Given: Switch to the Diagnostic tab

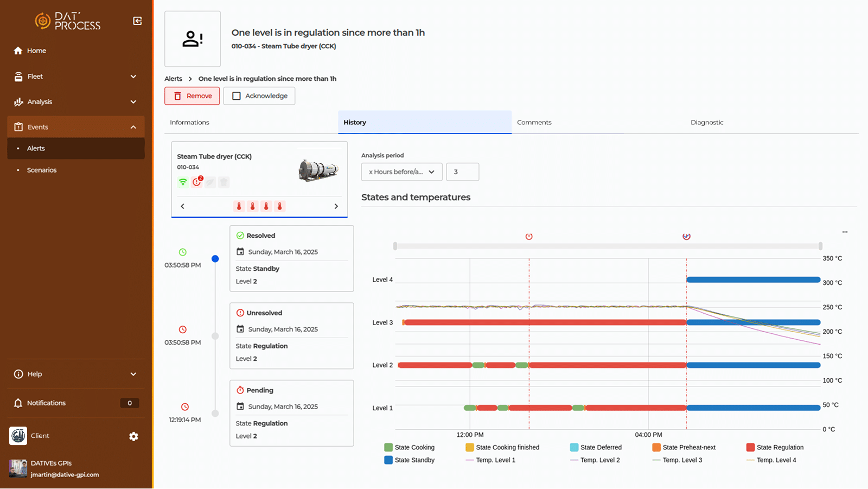Looking at the screenshot, I should pos(706,123).
